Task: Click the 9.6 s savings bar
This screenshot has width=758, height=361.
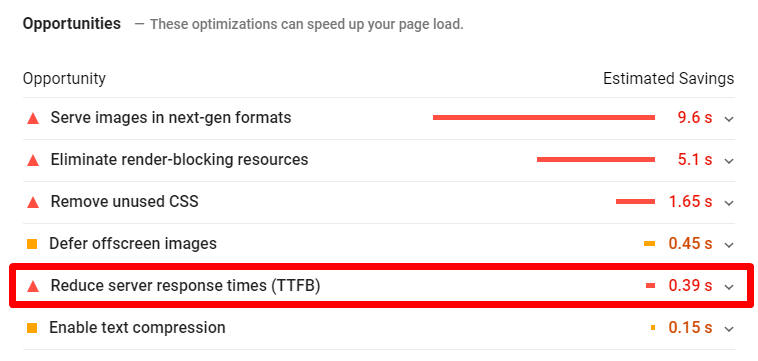Action: click(544, 117)
